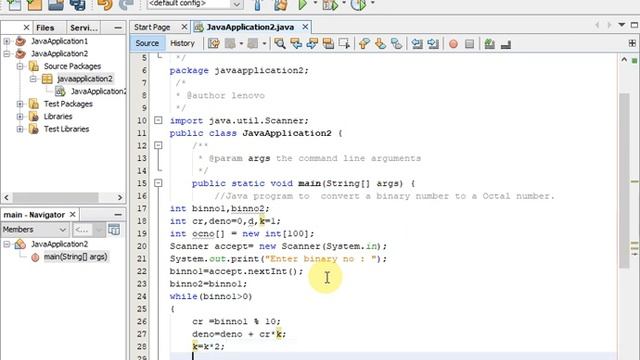Expand the Libraries node

(20, 117)
